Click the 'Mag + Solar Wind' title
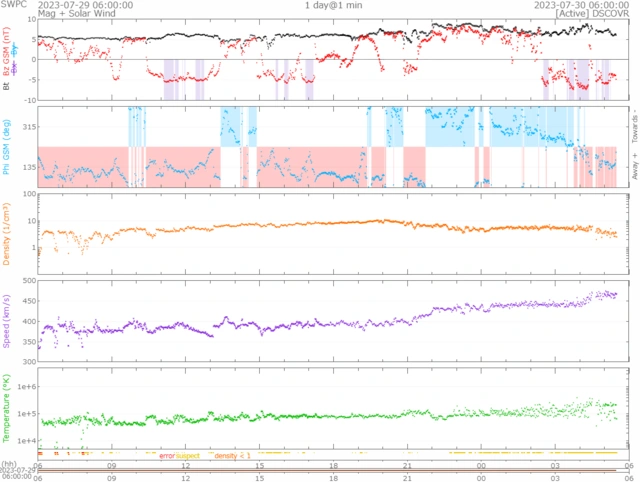 77,13
